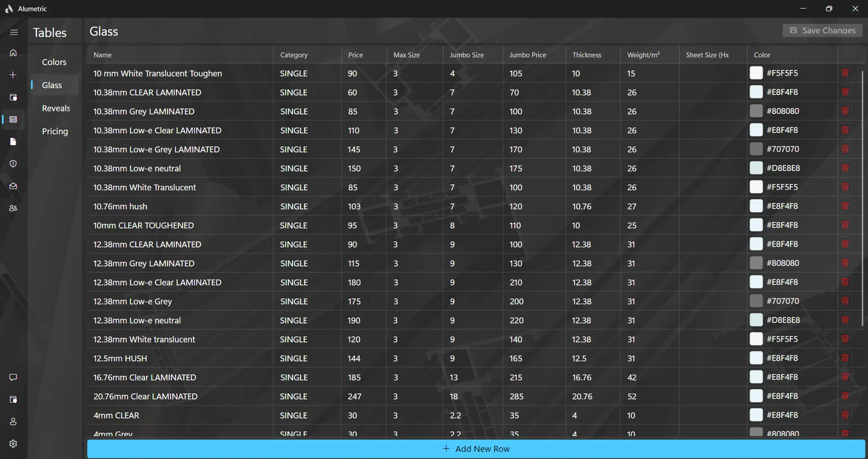Delete the 12.38mm Low-e Grey row
Viewport: 868px width, 459px height.
click(845, 301)
